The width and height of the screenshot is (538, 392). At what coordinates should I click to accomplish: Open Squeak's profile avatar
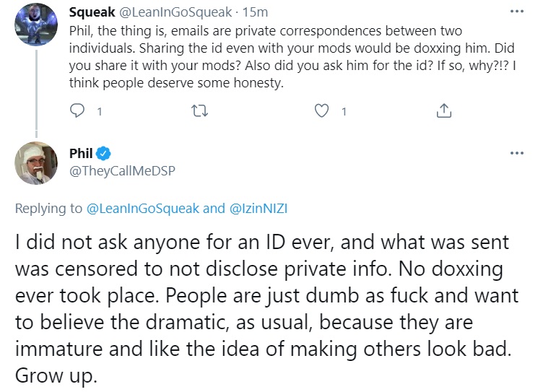[x=36, y=25]
